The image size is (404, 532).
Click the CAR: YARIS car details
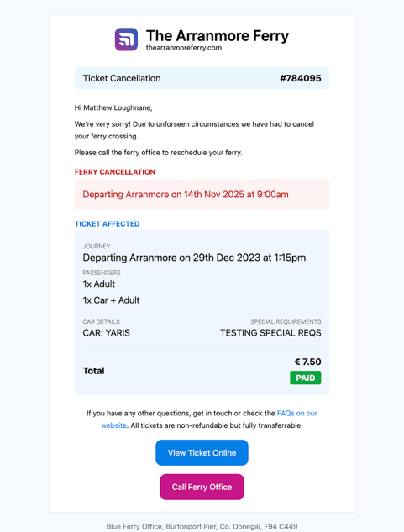coord(107,333)
